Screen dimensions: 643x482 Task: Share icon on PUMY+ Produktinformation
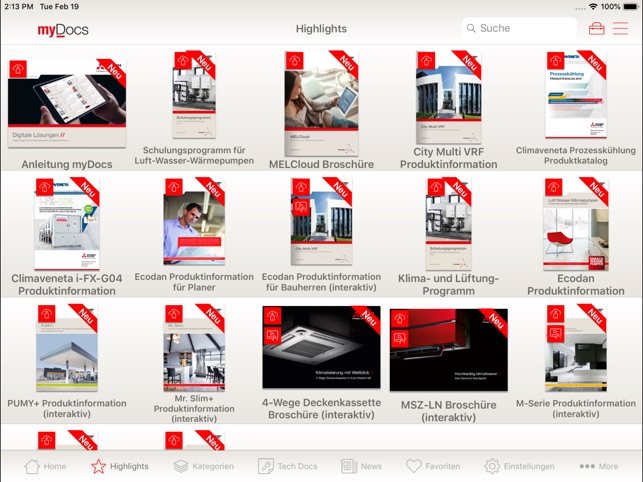point(46,314)
